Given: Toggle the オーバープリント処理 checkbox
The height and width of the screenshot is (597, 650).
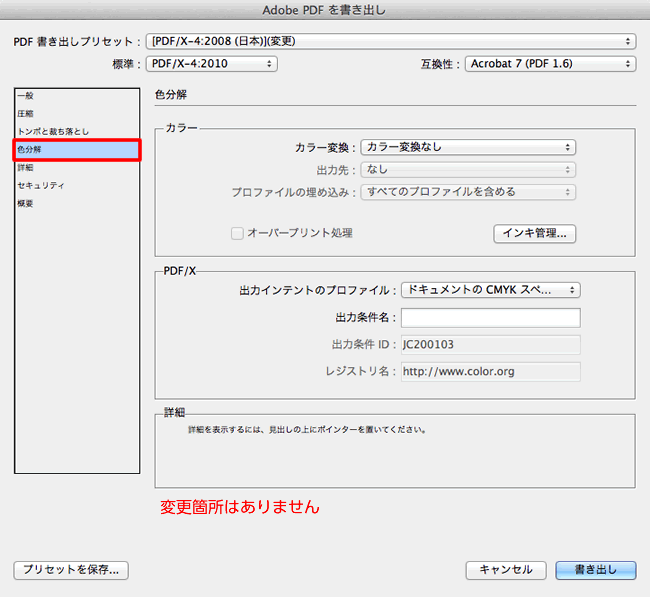Looking at the screenshot, I should pos(237,233).
